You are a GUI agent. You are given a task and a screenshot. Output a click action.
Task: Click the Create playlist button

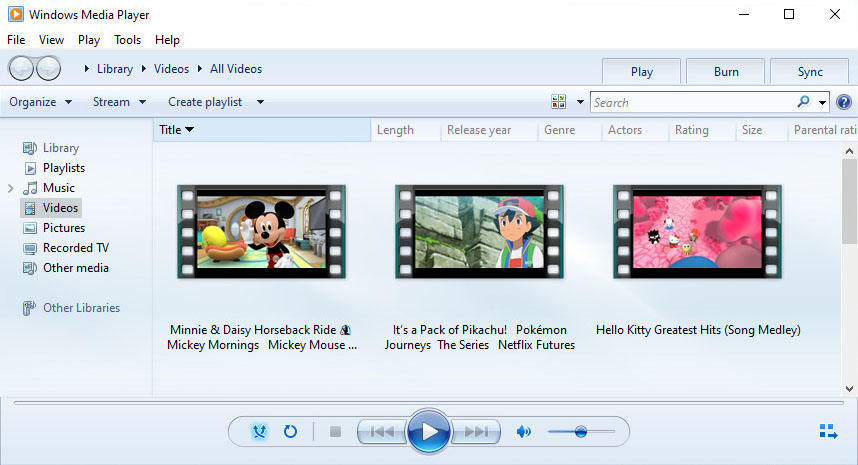pyautogui.click(x=205, y=102)
